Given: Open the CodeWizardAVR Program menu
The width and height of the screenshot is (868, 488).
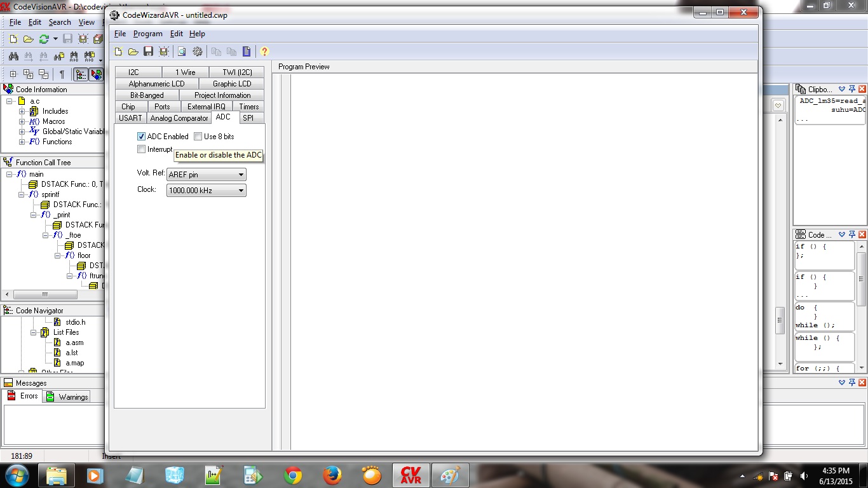Looking at the screenshot, I should (x=148, y=34).
